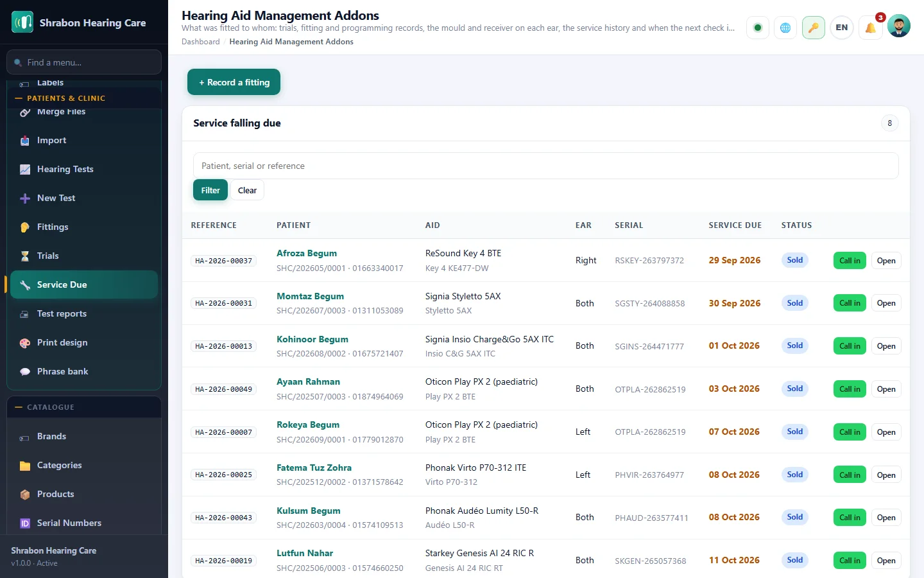Click Call in for Momtaz Begum row
This screenshot has height=578, width=924.
click(850, 303)
